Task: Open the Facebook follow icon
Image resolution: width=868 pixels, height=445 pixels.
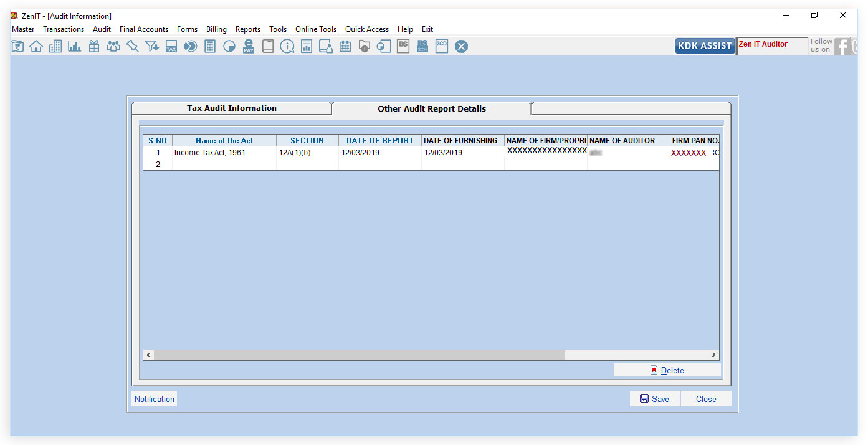Action: (x=842, y=46)
